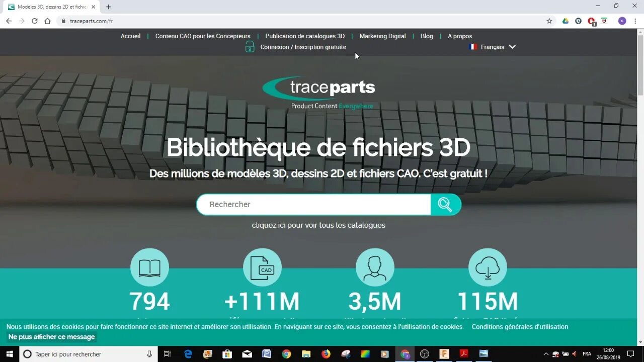Viewport: 644px width, 362px height.
Task: Click Connexion / Inscription gratuite link
Action: click(303, 47)
